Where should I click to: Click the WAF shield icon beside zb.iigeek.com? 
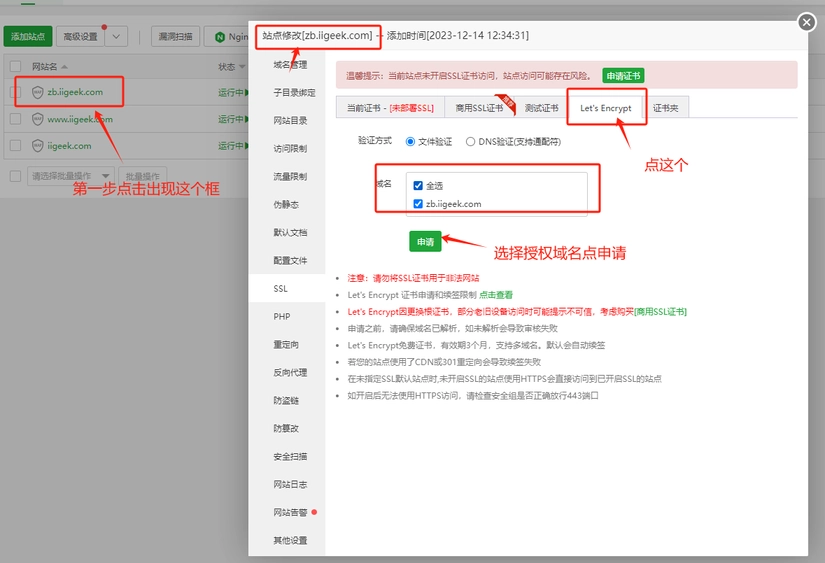(x=38, y=92)
